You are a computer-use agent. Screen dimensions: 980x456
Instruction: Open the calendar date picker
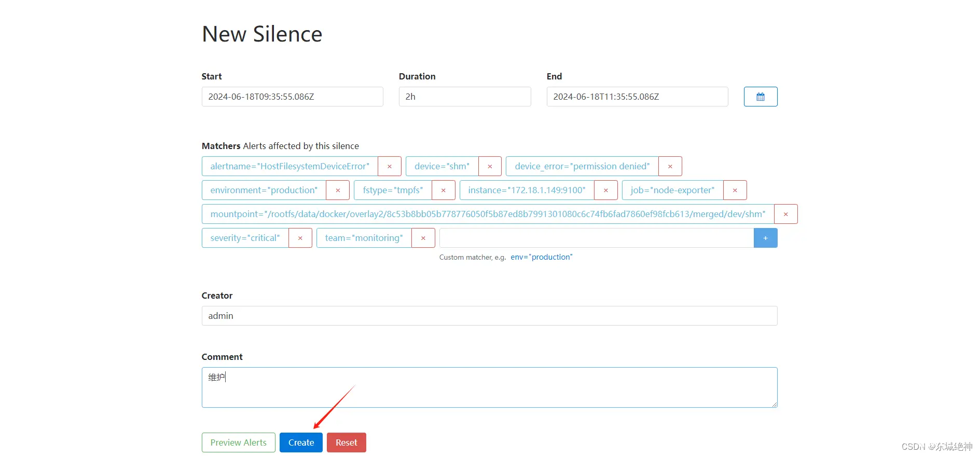[x=760, y=97]
